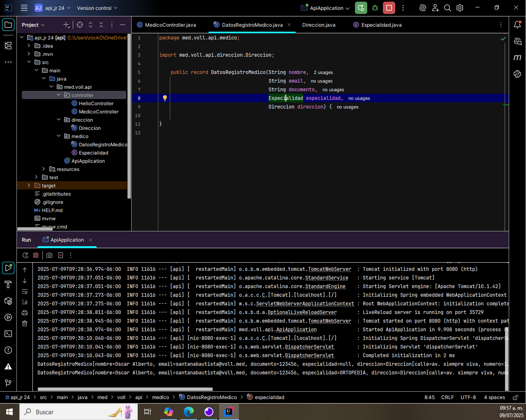Collapse the controller package
Screen dimensions: 526x420
point(58,95)
